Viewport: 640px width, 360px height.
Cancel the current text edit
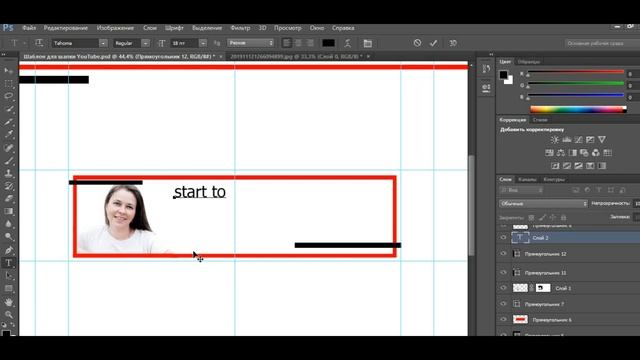[417, 43]
